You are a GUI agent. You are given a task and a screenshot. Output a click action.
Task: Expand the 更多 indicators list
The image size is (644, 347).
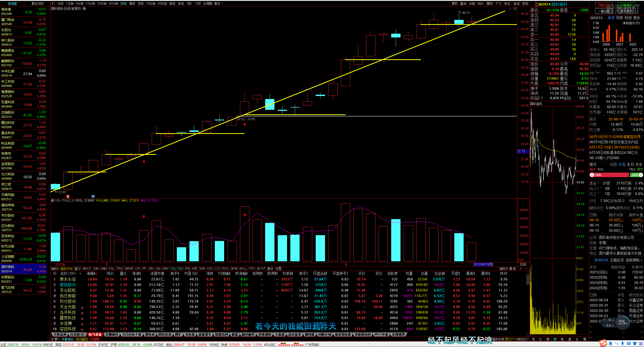coord(270,269)
